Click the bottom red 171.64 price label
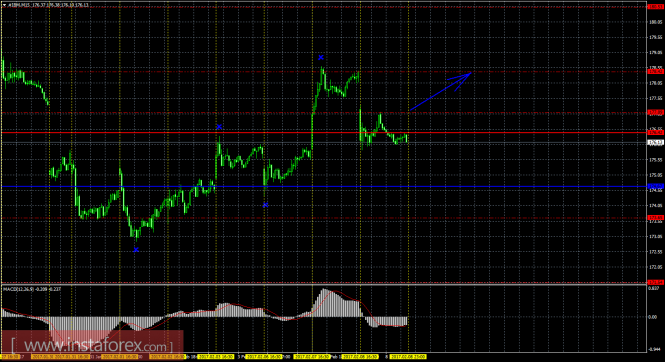The width and height of the screenshot is (665, 362). [x=655, y=282]
